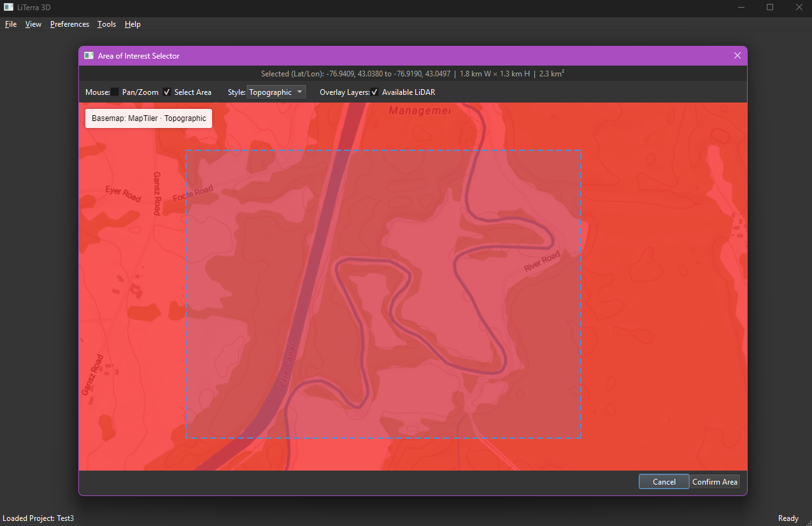Screen dimensions: 812x526
Task: Open the File menu
Action: [x=10, y=24]
